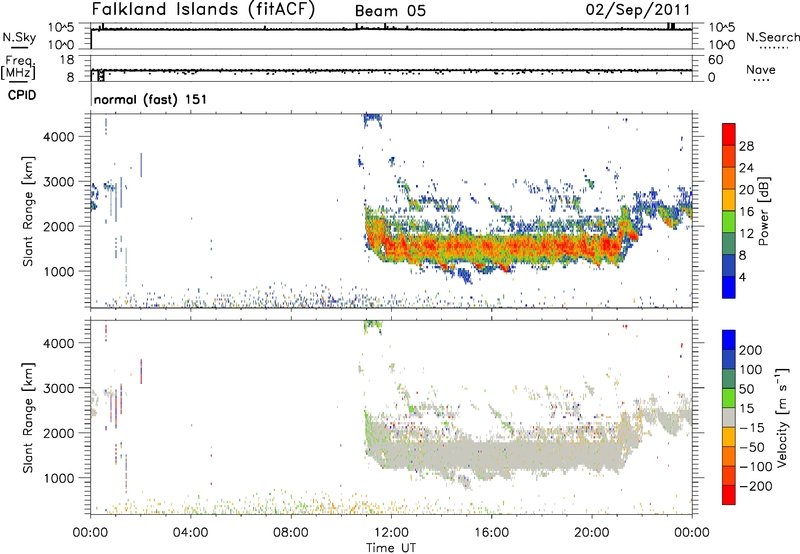Click the '60' Nave axis value
Screen dimensions: 800x554
click(x=716, y=60)
